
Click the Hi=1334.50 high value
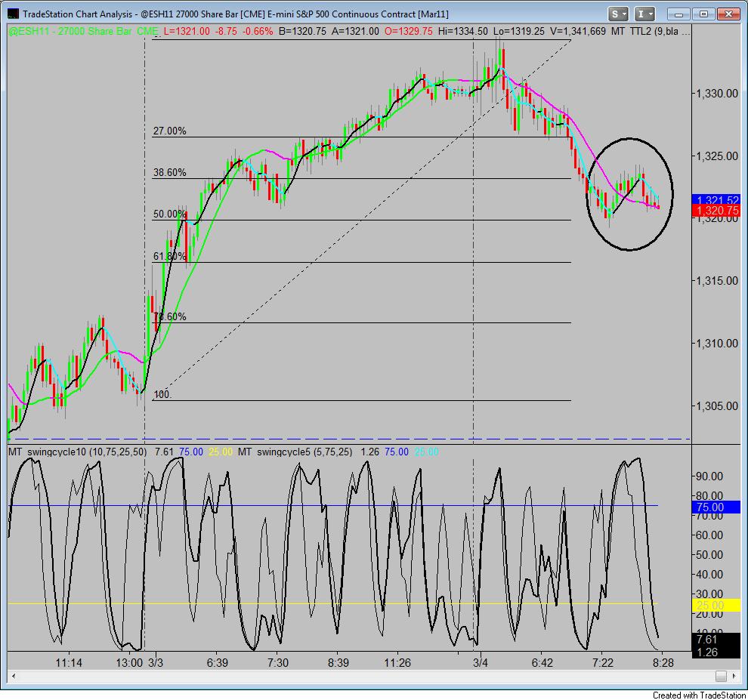click(462, 32)
